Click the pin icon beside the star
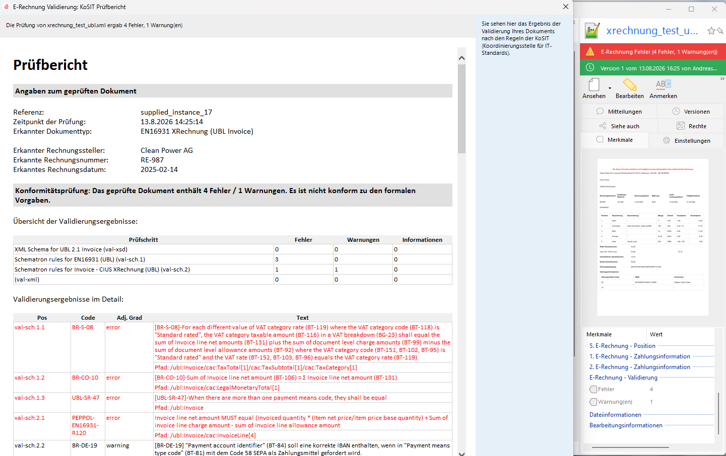Viewport: 726px width, 456px height. coord(720,31)
